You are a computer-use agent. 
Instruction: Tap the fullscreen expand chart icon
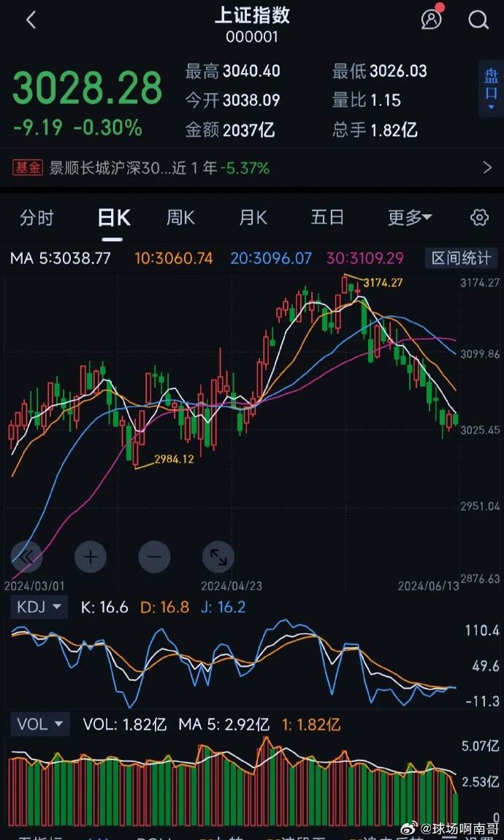pyautogui.click(x=218, y=556)
